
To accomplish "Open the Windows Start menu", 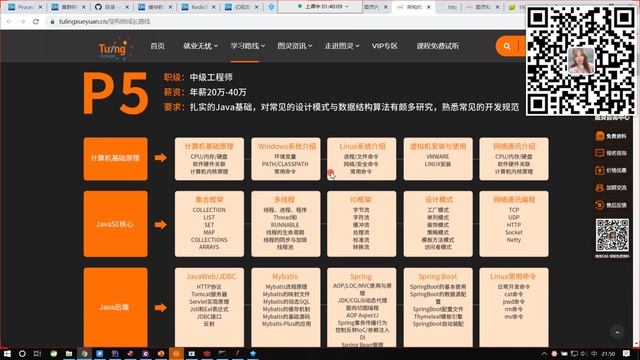I will coord(7,353).
